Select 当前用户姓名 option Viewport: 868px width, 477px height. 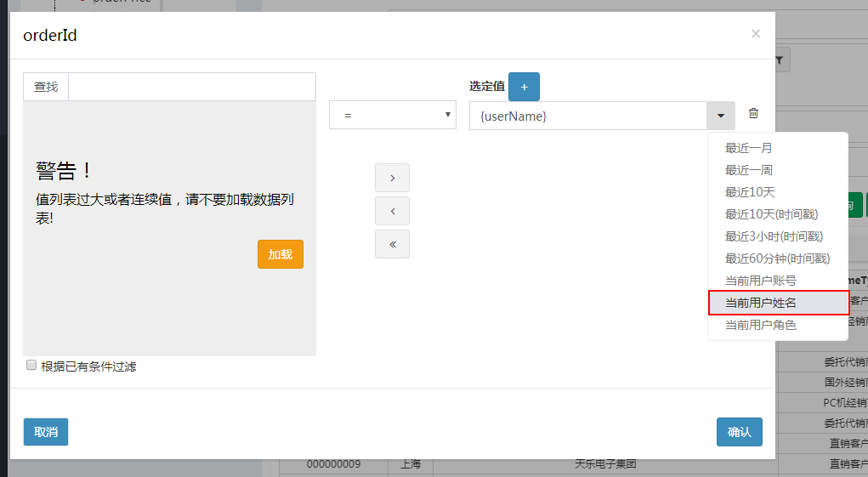(778, 303)
